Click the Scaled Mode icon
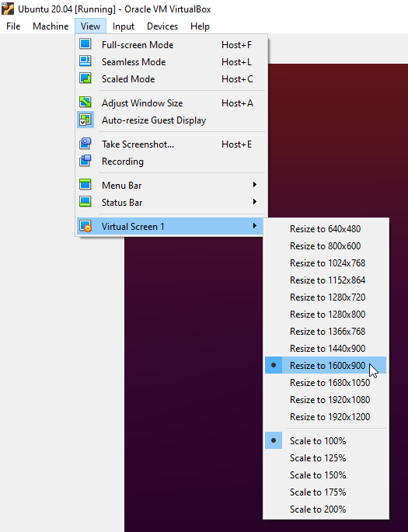This screenshot has width=408, height=532. click(85, 78)
